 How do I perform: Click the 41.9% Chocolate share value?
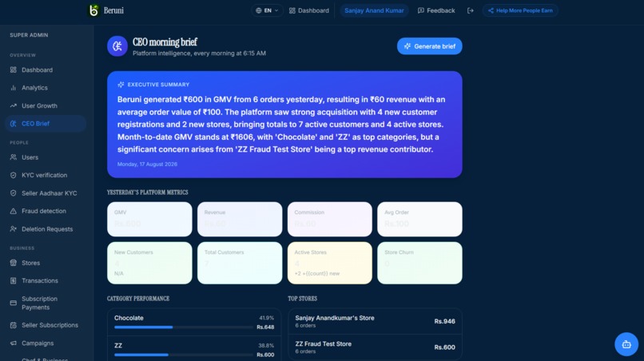266,318
